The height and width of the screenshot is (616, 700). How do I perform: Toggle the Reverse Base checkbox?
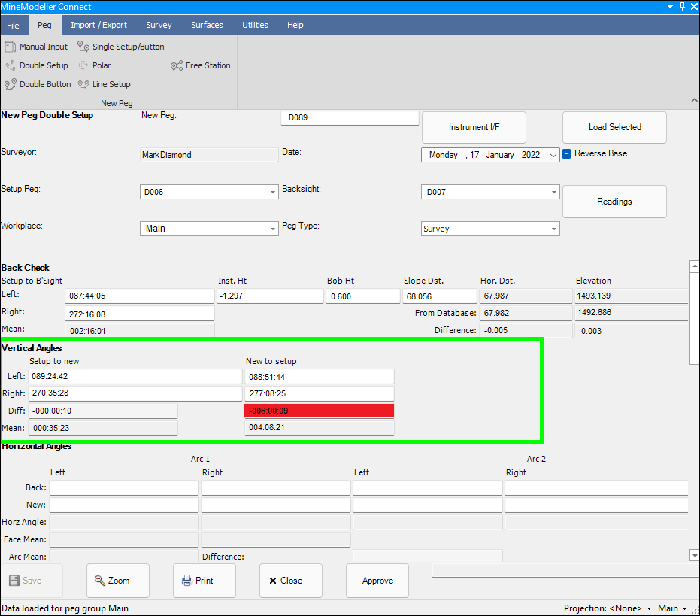point(567,153)
